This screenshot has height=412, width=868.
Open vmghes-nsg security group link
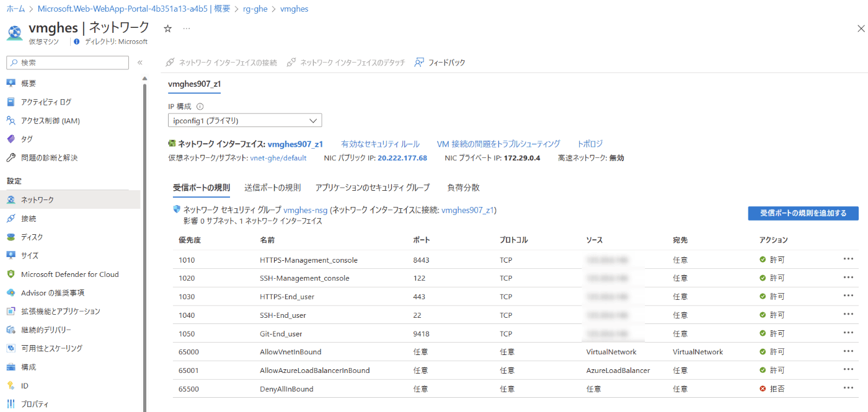tap(305, 210)
